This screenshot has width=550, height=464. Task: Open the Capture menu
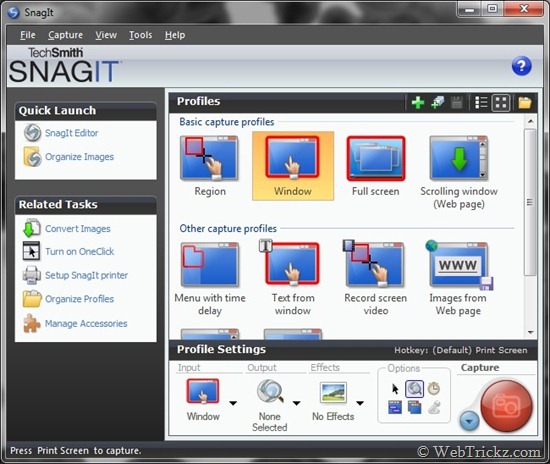click(x=65, y=35)
